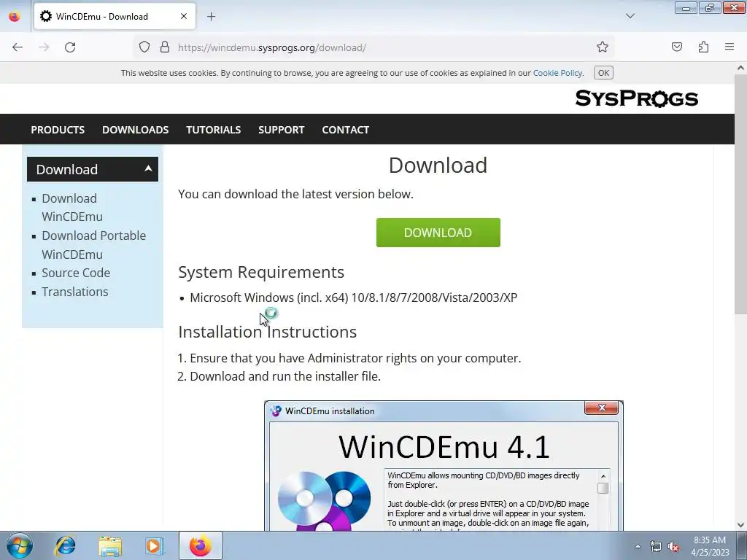
Task: Click the SysProgs logo
Action: tap(636, 98)
